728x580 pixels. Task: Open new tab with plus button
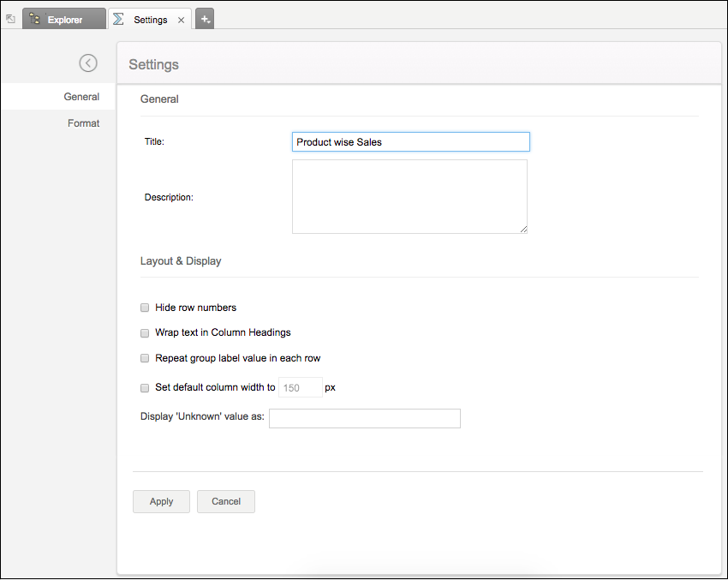pos(205,19)
